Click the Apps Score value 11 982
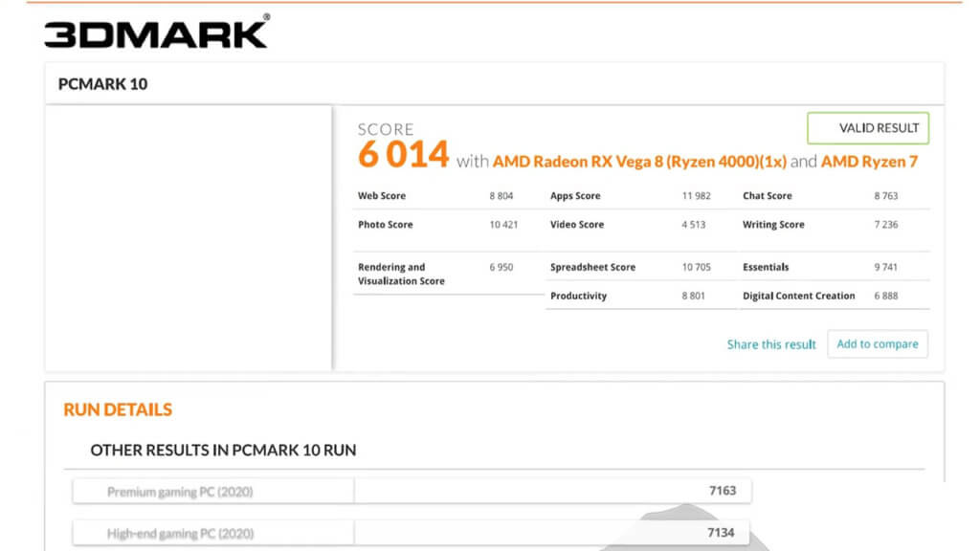Viewport: 980px width, 551px height. 697,195
